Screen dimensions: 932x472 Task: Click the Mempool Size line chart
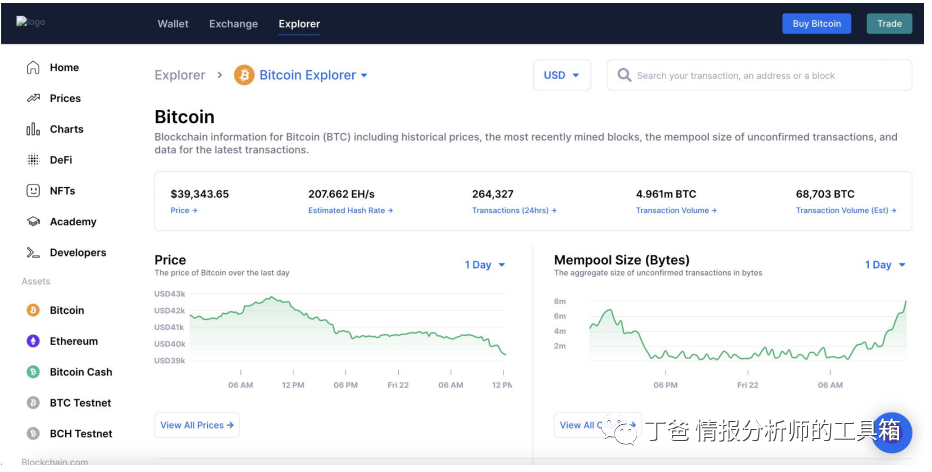tap(748, 330)
